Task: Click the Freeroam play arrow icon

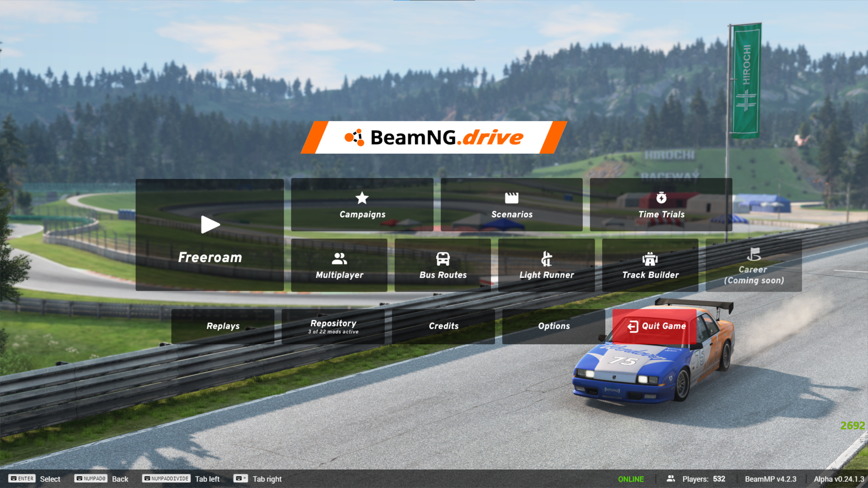Action: 210,224
